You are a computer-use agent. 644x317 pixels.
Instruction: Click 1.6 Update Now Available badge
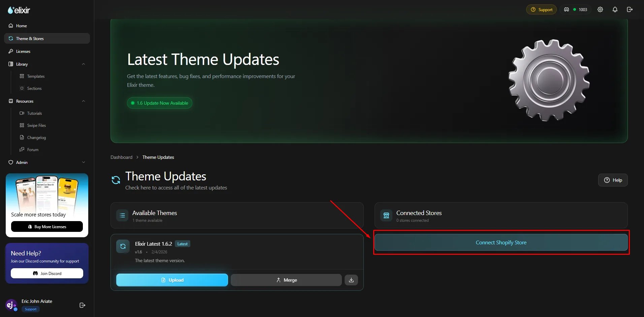tap(160, 103)
